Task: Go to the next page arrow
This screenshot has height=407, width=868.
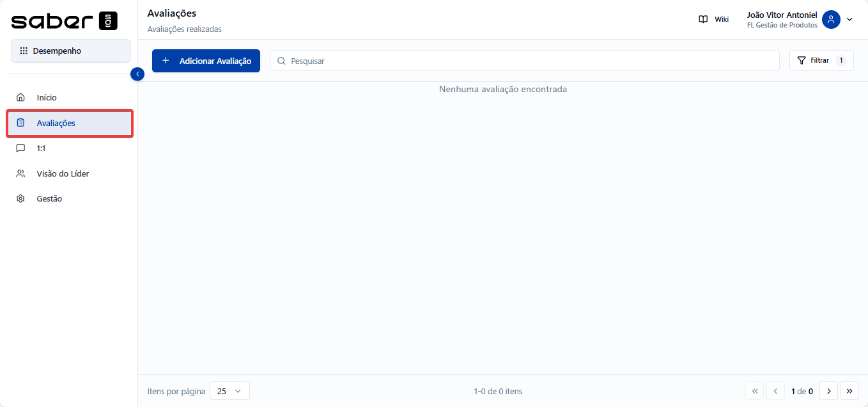Action: coord(828,391)
